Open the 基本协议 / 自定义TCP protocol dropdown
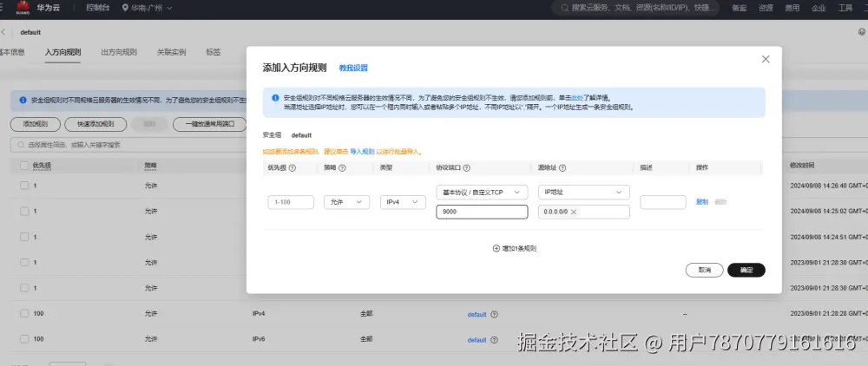Image resolution: width=868 pixels, height=366 pixels. pyautogui.click(x=482, y=193)
